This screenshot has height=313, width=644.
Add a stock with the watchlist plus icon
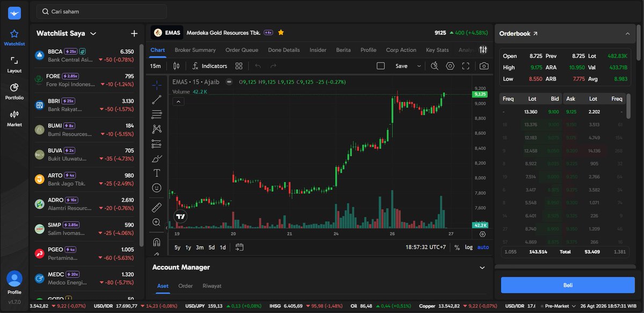point(134,33)
